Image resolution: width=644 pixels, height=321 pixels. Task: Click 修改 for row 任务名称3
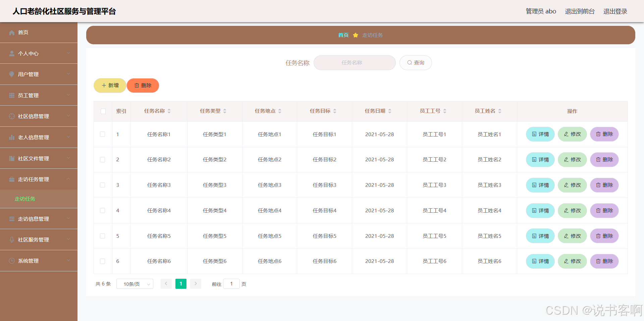pyautogui.click(x=572, y=185)
